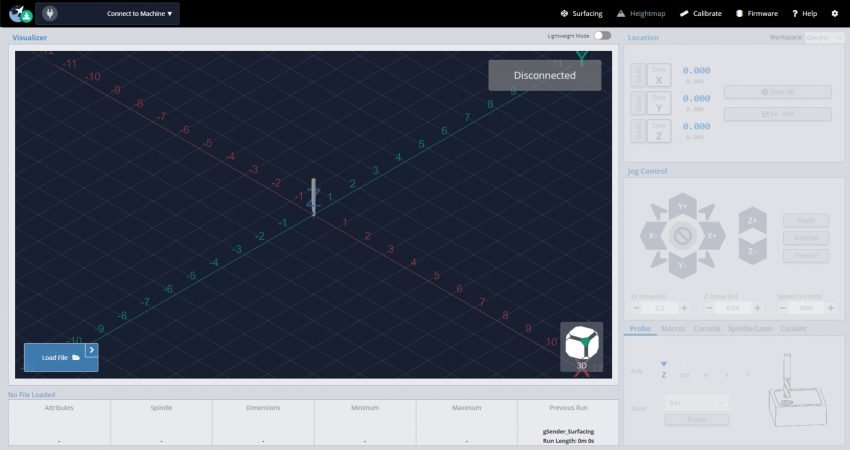Jog with the X+ arrow

pyautogui.click(x=712, y=236)
